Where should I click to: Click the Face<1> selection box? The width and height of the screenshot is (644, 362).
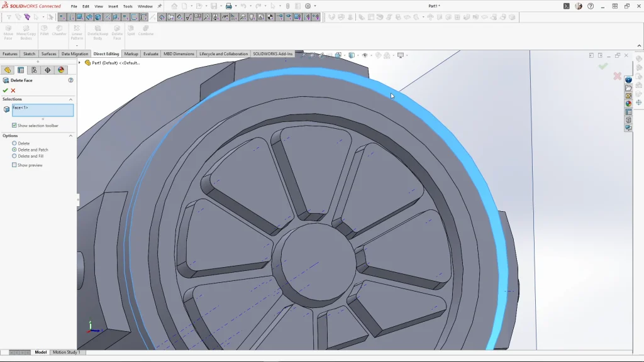pos(43,110)
